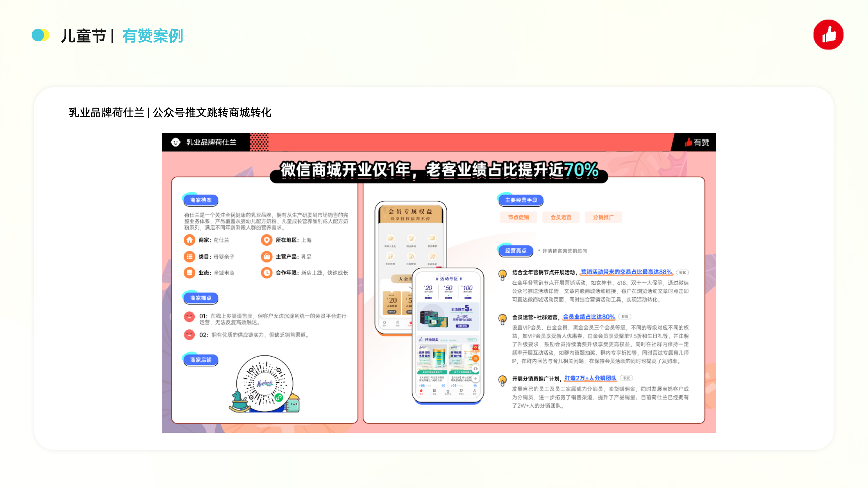Click the 全场低至5折 promo banner
The height and width of the screenshot is (488, 868).
point(448,316)
